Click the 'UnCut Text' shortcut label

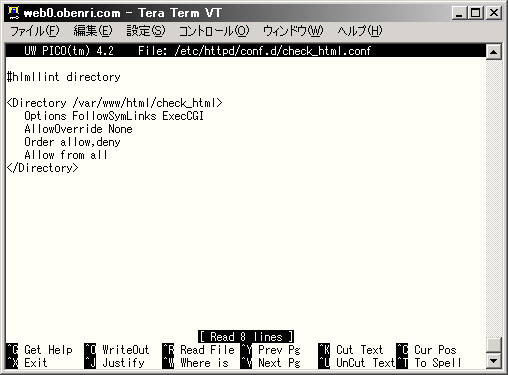tap(366, 363)
